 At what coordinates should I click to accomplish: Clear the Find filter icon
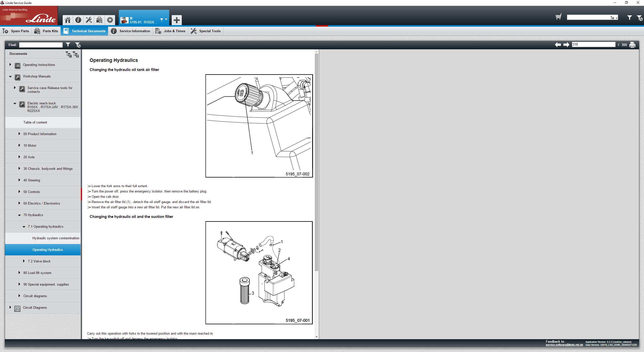click(78, 45)
